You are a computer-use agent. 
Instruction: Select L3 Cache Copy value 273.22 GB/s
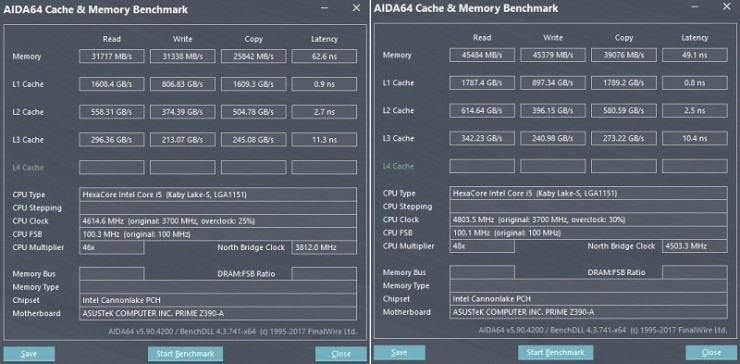[x=623, y=138]
